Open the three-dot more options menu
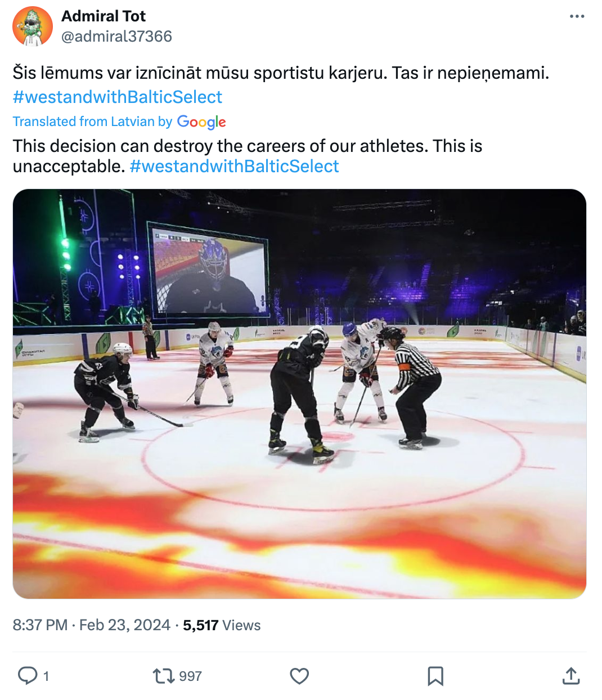This screenshot has height=700, width=602. tap(577, 16)
